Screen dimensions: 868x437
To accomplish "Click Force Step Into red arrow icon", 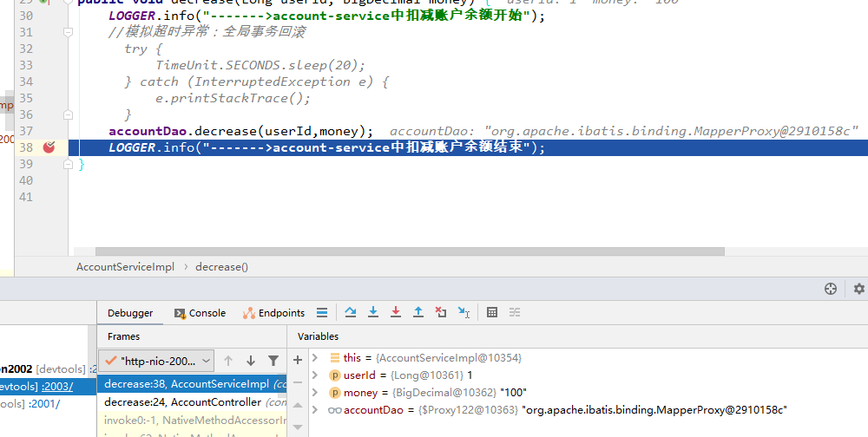I will pyautogui.click(x=396, y=312).
